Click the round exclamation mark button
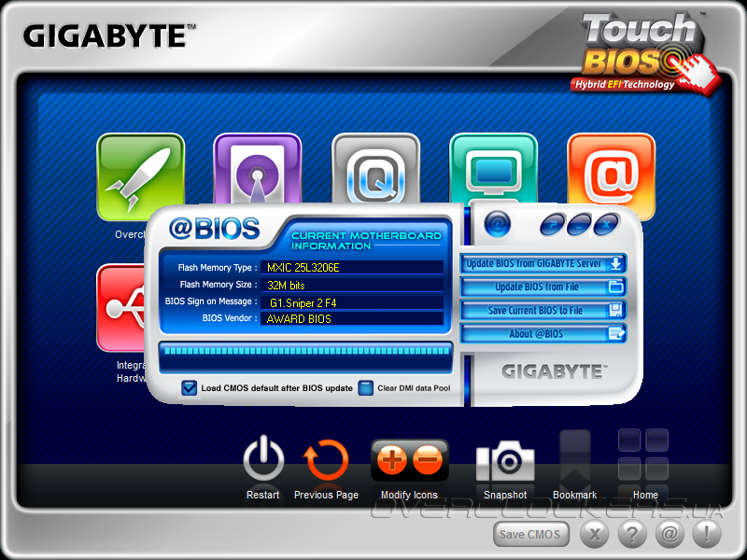Viewport: 747px width, 560px height. (707, 534)
